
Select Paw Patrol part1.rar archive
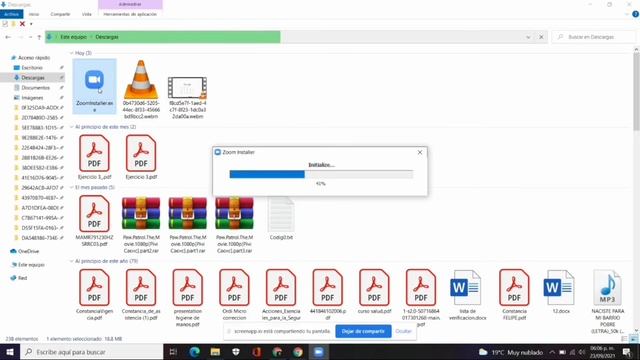(187, 213)
